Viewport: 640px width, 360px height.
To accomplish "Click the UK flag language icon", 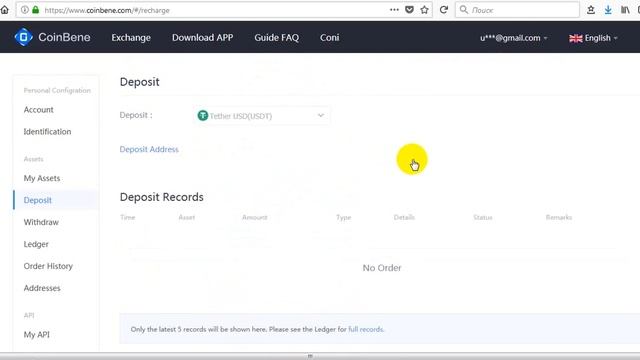I will click(x=576, y=38).
